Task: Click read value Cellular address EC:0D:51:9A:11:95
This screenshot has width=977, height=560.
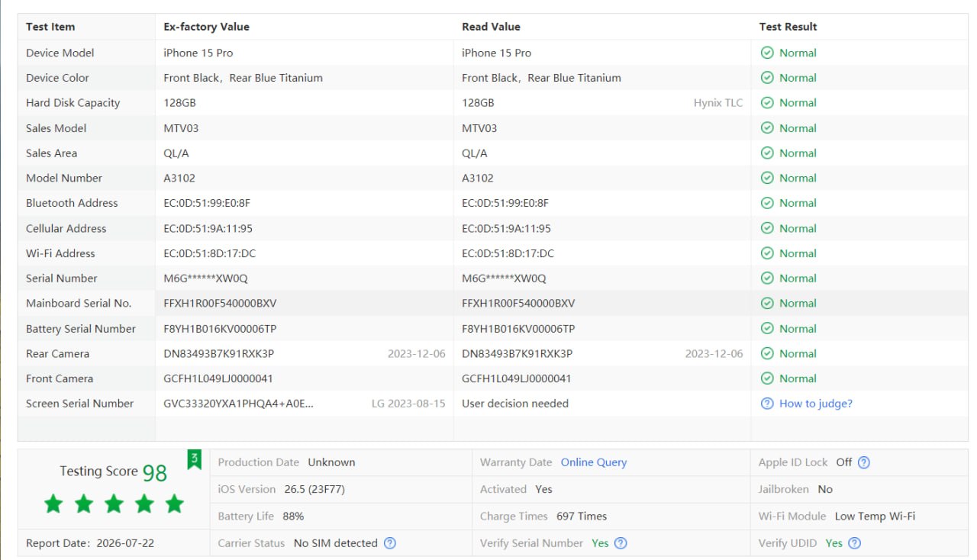Action: 506,228
